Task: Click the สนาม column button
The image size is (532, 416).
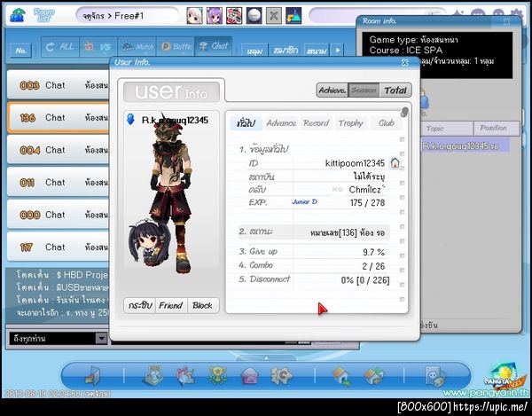Action: click(x=317, y=51)
